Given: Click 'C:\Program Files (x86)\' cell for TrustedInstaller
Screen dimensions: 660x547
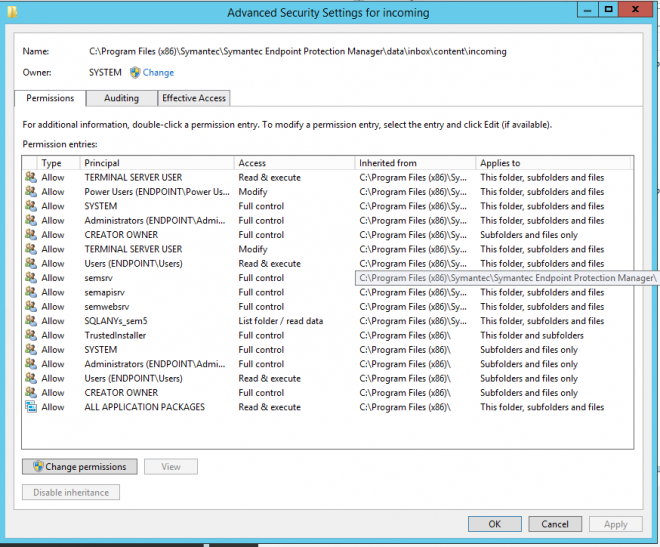Looking at the screenshot, I should [405, 335].
